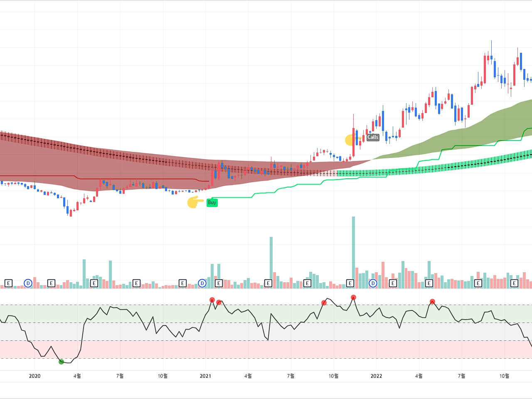Image resolution: width=532 pixels, height=399 pixels.
Task: Click the yellow pointing hand beside Buy
Action: [x=195, y=202]
